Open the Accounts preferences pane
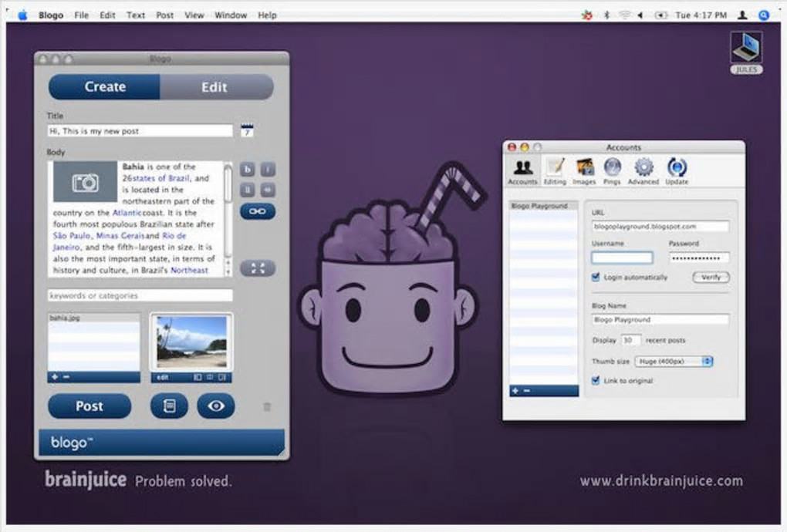 coord(522,171)
